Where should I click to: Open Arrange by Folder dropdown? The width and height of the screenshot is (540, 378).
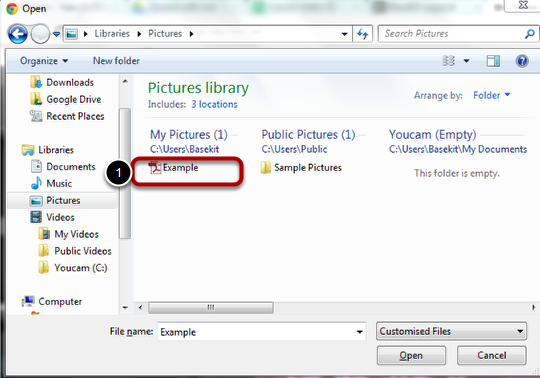tap(491, 95)
